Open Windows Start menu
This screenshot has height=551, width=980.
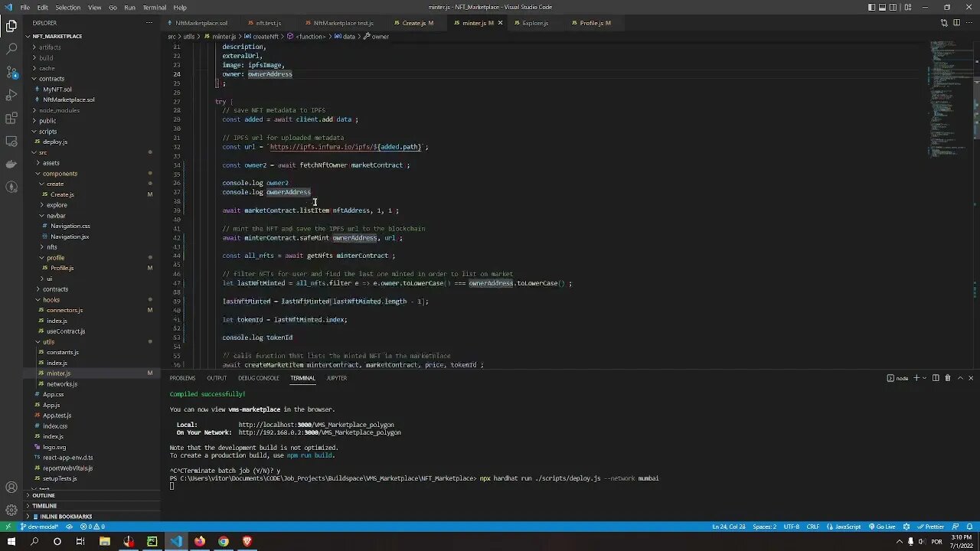[11, 542]
